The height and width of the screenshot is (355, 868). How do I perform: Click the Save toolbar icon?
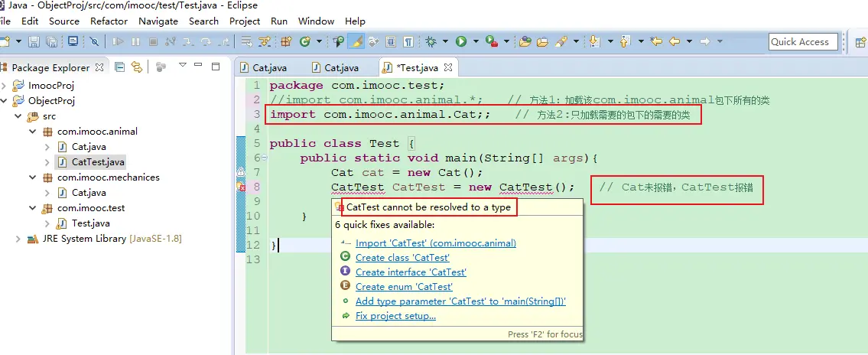(x=34, y=41)
